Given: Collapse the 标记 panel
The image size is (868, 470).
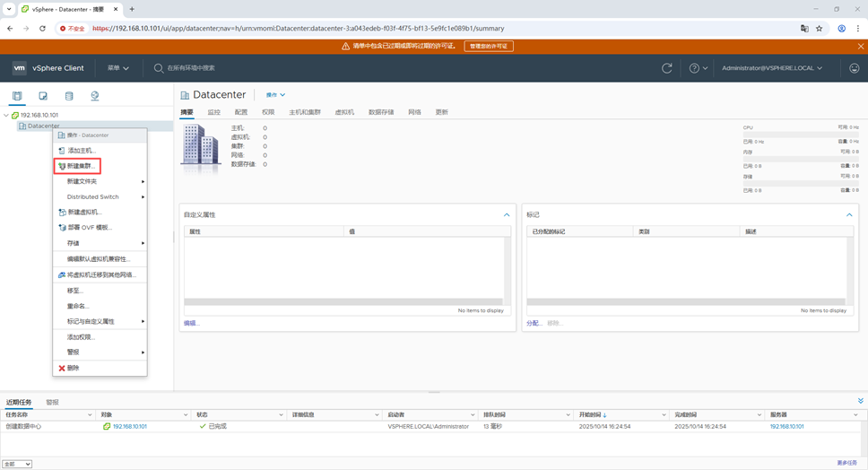Looking at the screenshot, I should [849, 215].
